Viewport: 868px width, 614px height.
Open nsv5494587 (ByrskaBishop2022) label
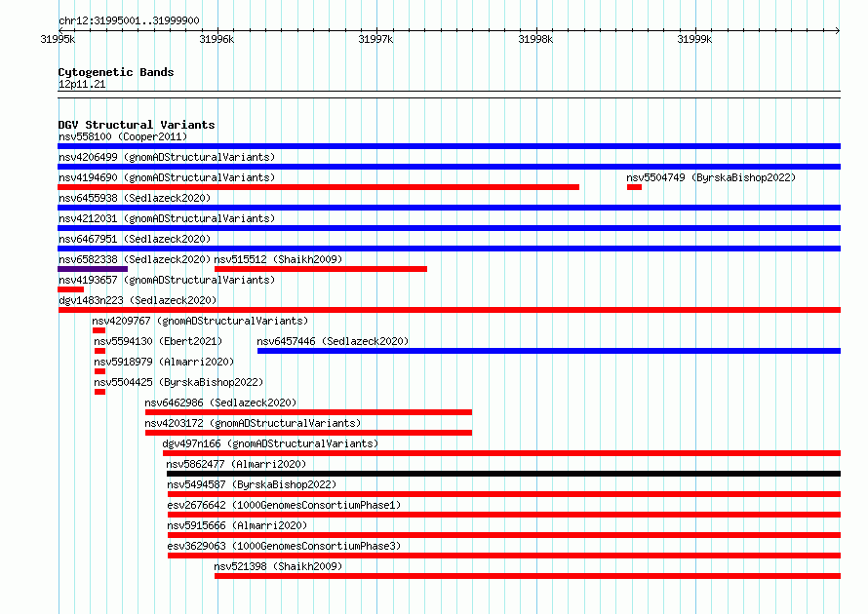point(252,484)
